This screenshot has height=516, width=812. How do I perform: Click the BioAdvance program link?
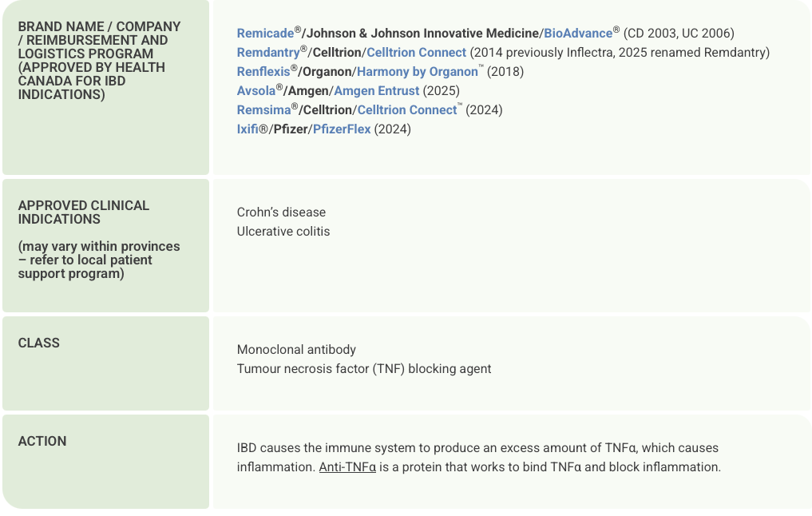(x=577, y=34)
